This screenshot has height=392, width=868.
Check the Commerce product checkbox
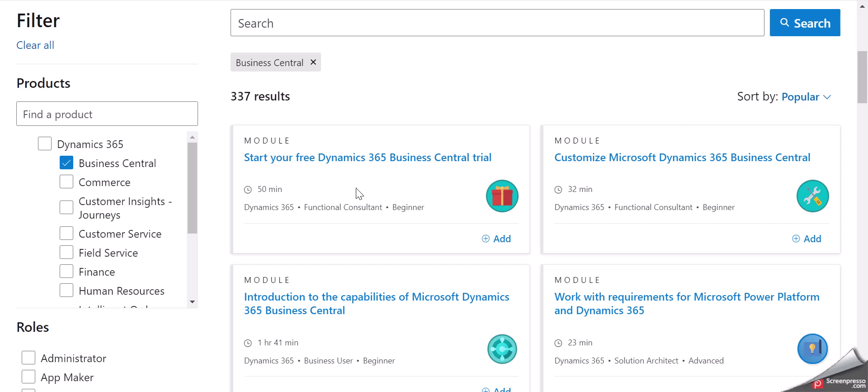coord(66,182)
